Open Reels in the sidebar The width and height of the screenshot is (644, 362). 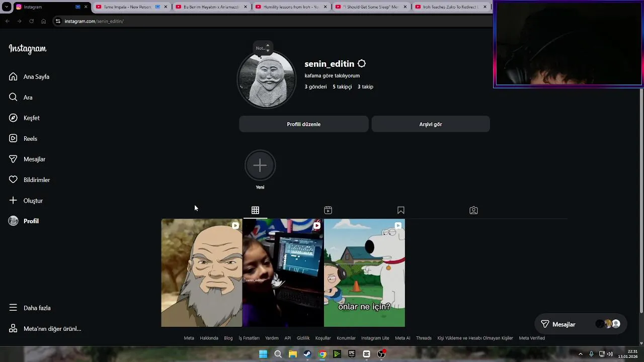point(23,138)
